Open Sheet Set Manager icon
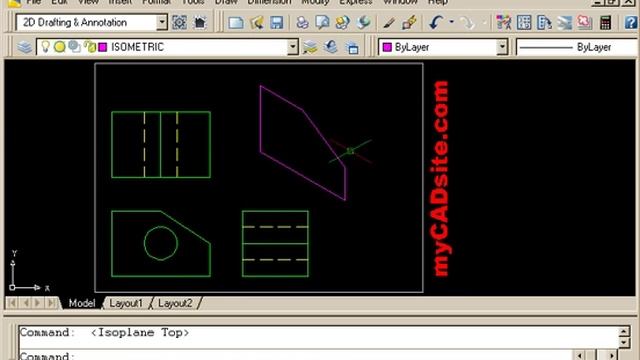This screenshot has height=360, width=640. (x=564, y=22)
